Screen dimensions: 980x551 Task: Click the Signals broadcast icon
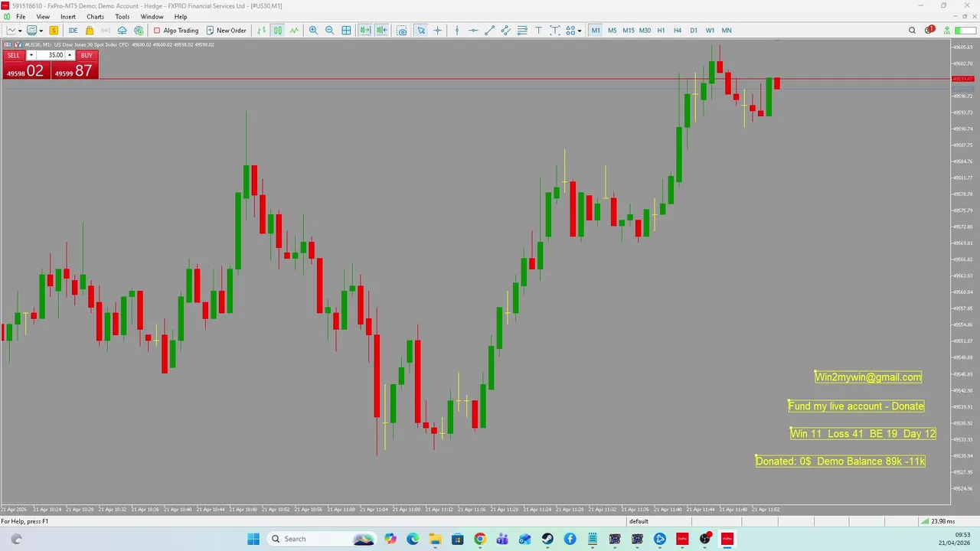[106, 31]
